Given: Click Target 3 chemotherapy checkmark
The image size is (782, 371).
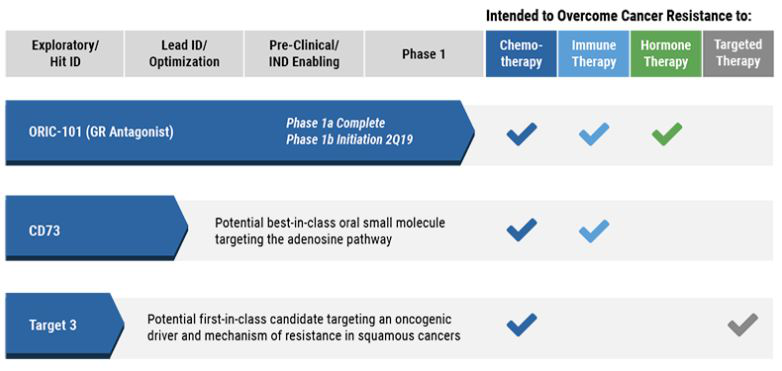Looking at the screenshot, I should [522, 325].
